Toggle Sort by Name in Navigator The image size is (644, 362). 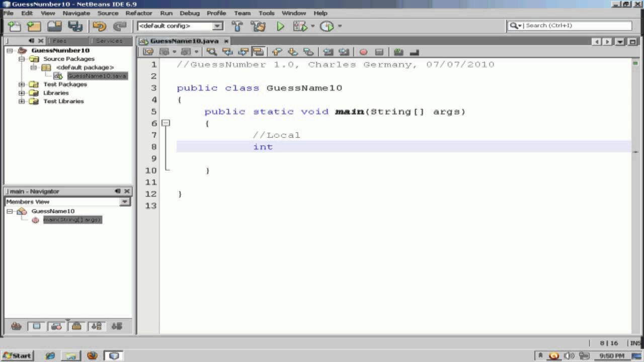coord(97,326)
